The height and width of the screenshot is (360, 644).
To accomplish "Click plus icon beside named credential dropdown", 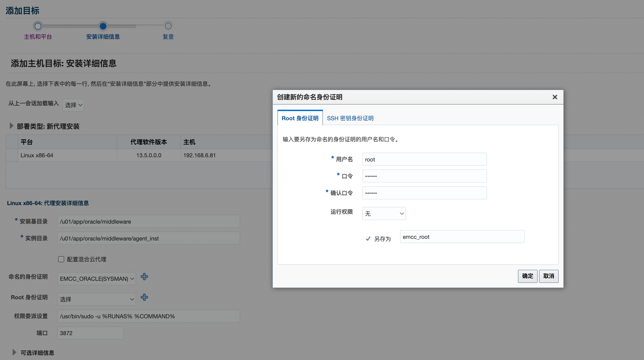I will [144, 277].
